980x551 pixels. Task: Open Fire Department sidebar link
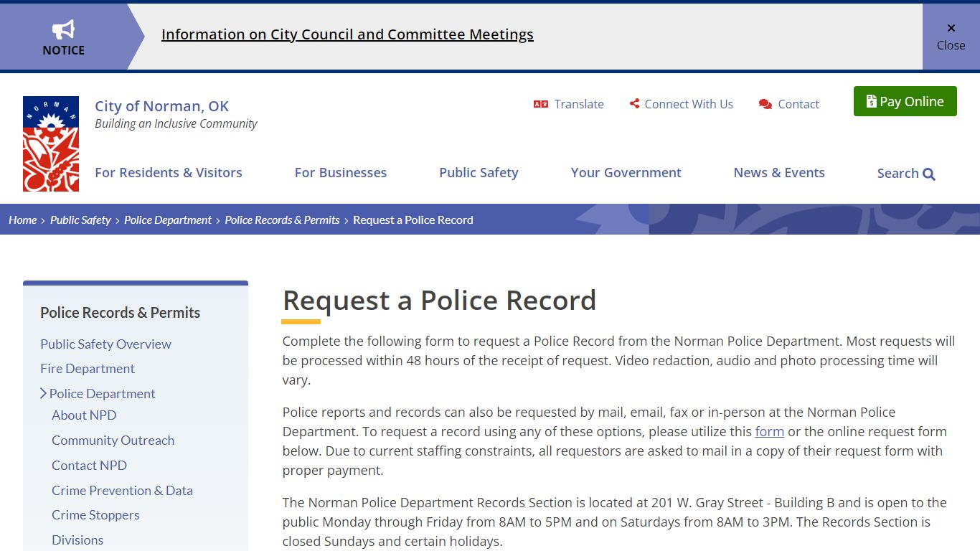[88, 368]
